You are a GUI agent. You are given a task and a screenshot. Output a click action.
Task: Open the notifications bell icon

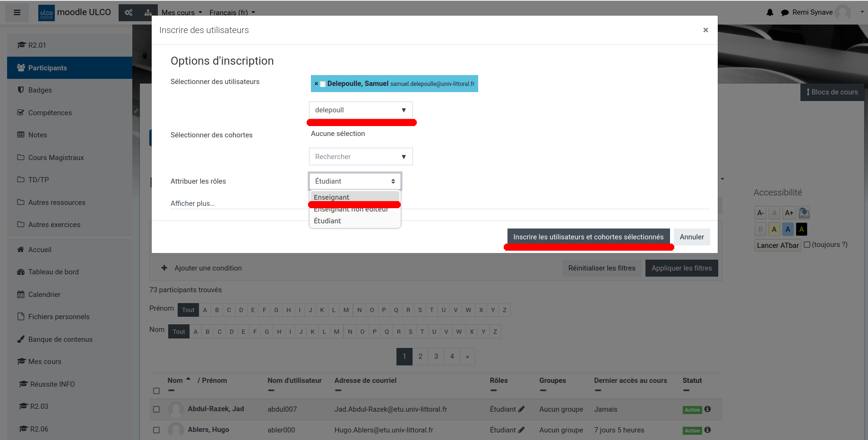pyautogui.click(x=770, y=12)
